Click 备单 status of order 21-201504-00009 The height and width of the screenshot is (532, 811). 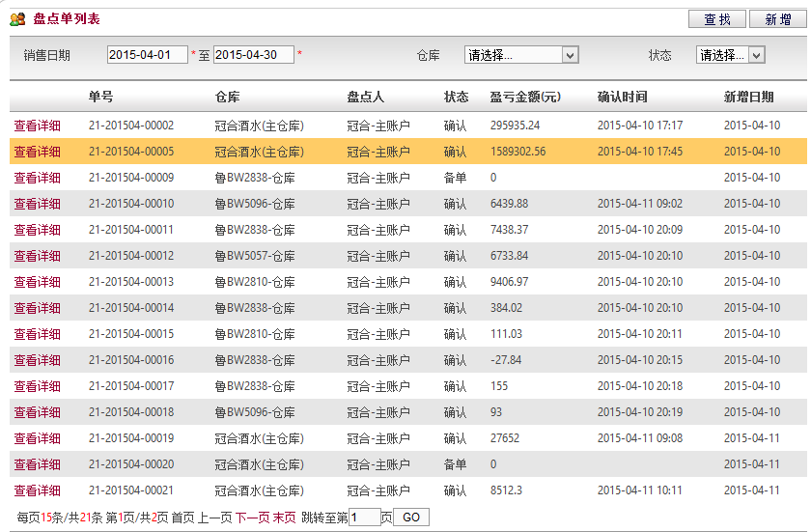tap(455, 178)
